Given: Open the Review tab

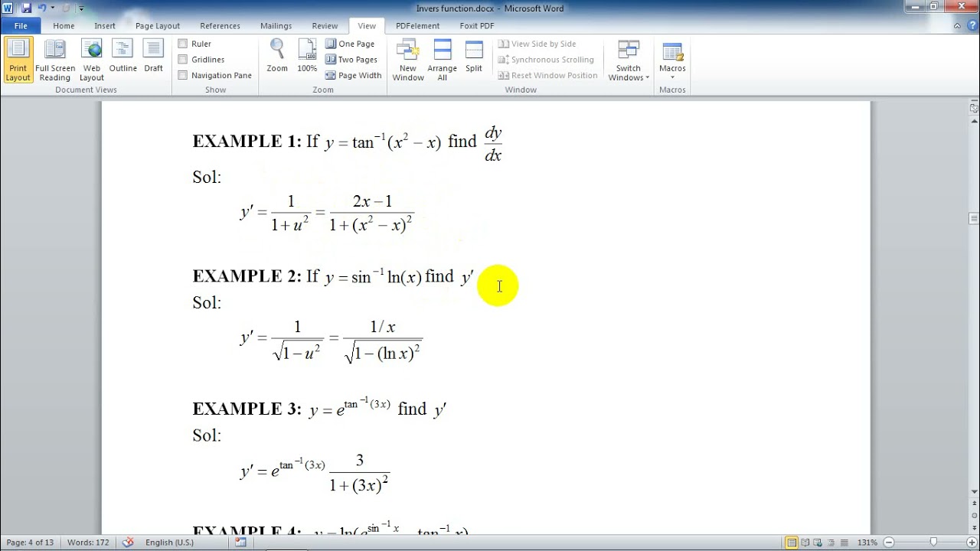Looking at the screenshot, I should [325, 26].
